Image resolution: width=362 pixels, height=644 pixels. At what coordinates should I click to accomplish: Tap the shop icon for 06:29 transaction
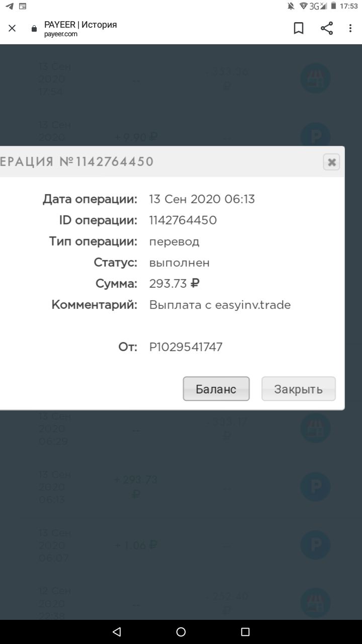click(x=315, y=428)
